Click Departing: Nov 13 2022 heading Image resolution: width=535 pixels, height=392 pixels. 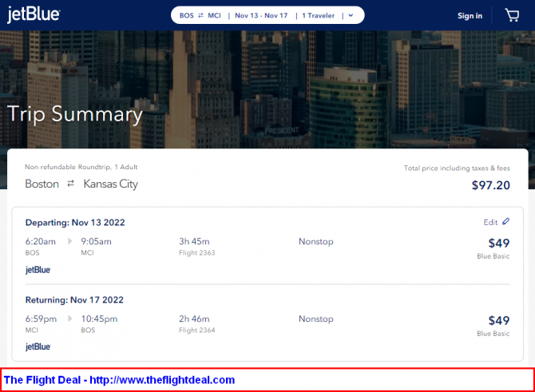point(75,223)
